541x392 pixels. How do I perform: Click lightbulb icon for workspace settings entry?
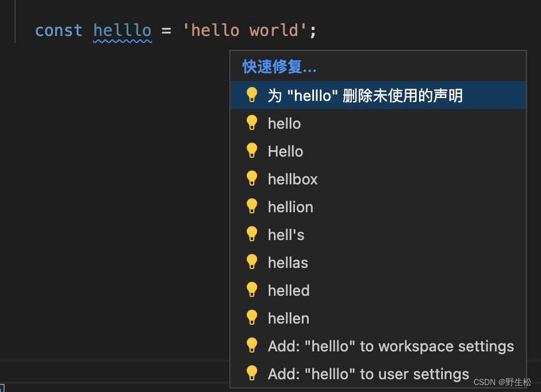[252, 346]
